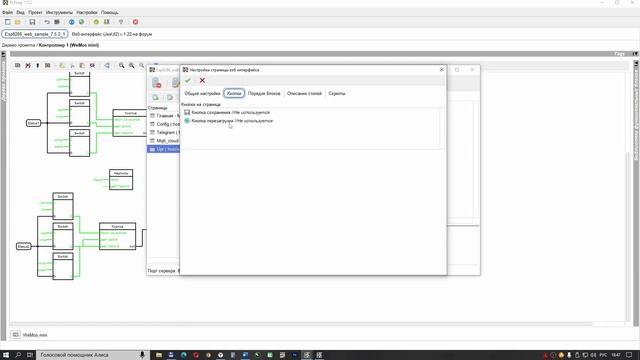Image resolution: width=640 pixels, height=360 pixels.
Task: Click the Undo arrow icon
Action: tap(47, 22)
